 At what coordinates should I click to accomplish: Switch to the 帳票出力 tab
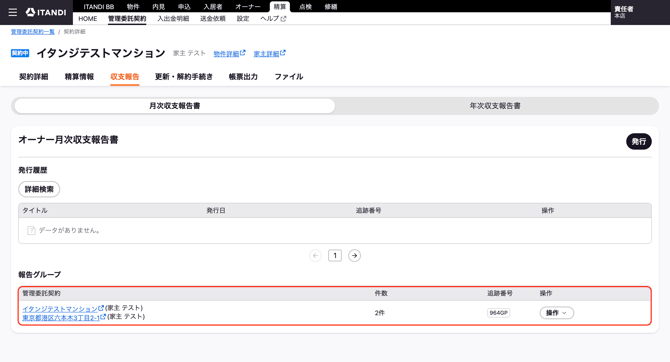point(243,77)
